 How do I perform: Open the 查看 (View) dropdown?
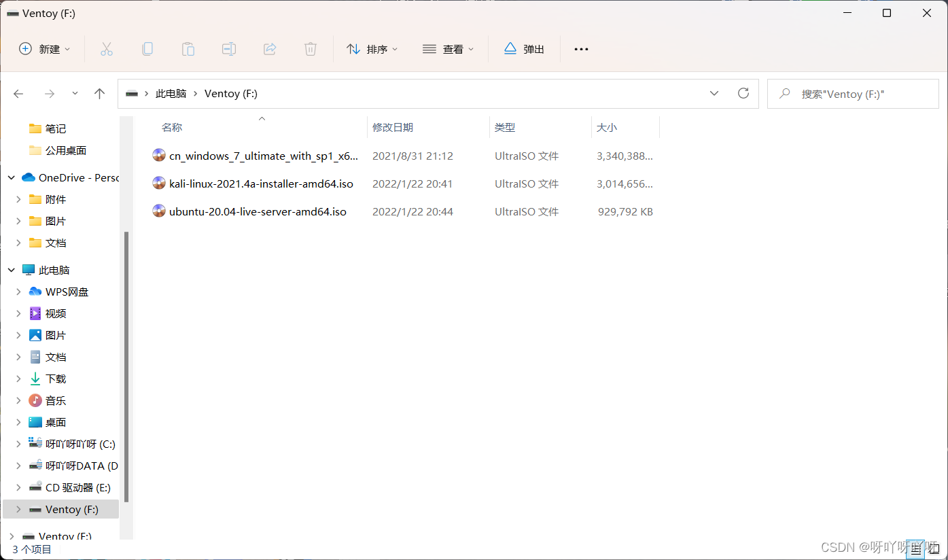point(449,49)
